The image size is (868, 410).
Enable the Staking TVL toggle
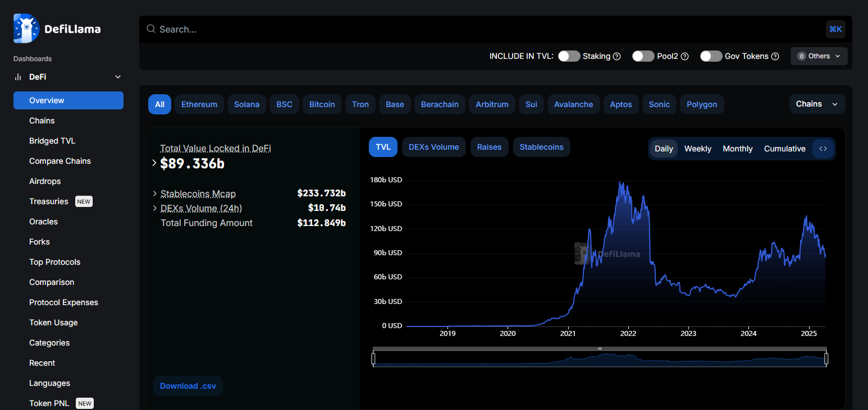pyautogui.click(x=569, y=56)
